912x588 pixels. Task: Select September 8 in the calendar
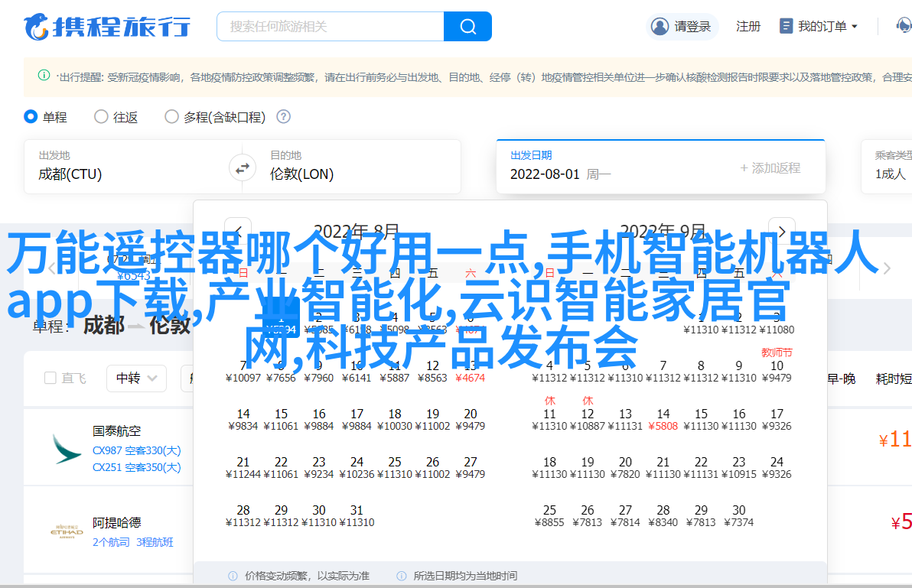pyautogui.click(x=701, y=372)
